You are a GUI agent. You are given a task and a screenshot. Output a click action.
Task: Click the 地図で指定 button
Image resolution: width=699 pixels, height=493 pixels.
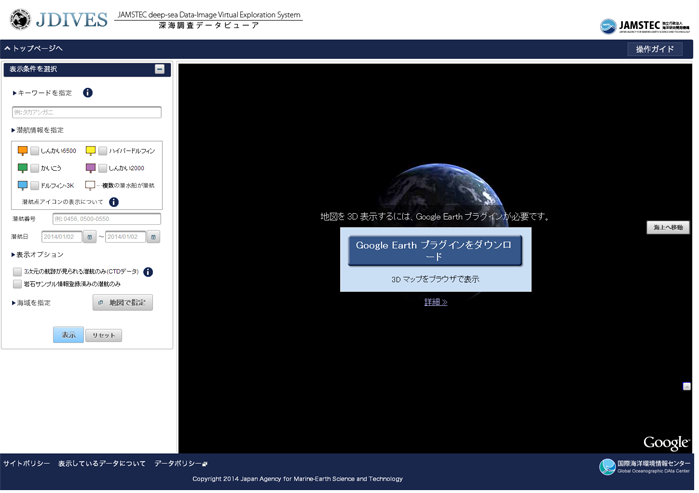[x=123, y=303]
